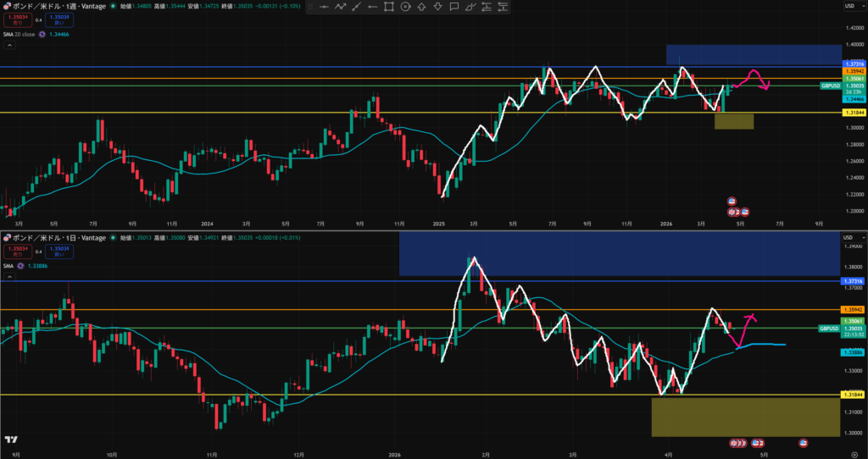Click the circle shape tool in toolbar
Image resolution: width=868 pixels, height=459 pixels.
point(406,7)
